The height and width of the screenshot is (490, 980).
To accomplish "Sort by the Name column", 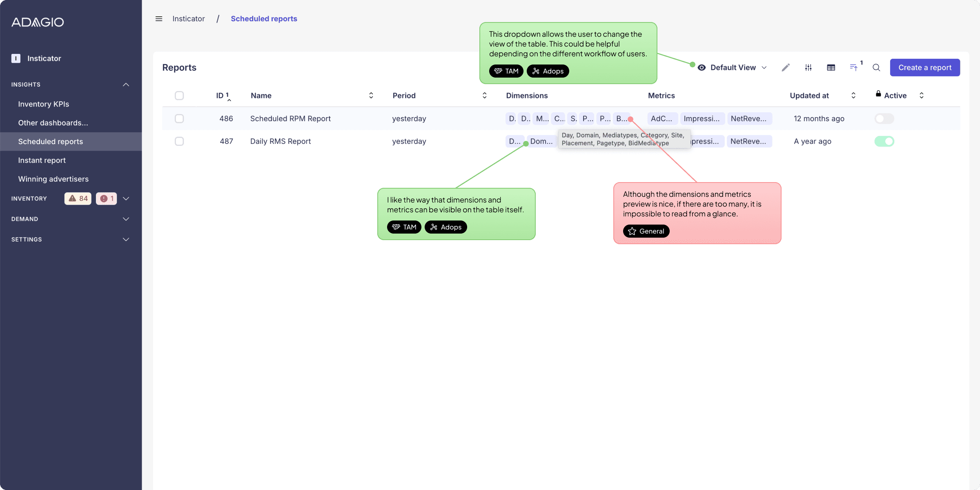I will coord(371,96).
